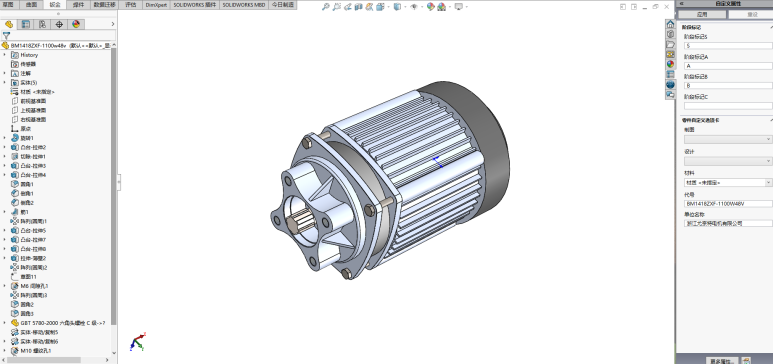Expand the 切除-拉伸1 feature

[x=5, y=156]
